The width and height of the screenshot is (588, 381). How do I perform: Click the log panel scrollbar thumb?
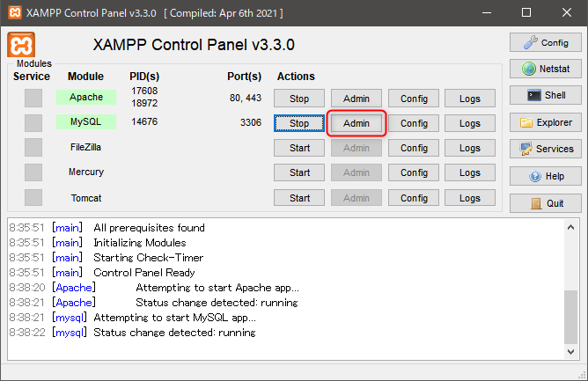570,317
